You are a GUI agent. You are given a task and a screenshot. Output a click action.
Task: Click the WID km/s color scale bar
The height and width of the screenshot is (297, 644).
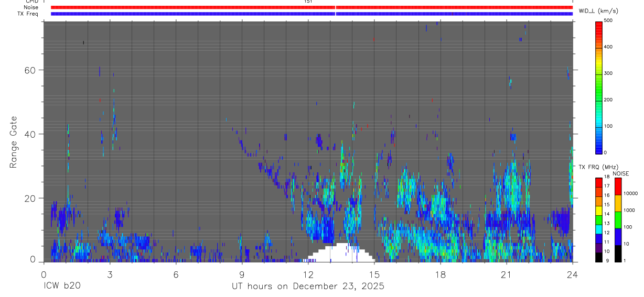click(599, 87)
